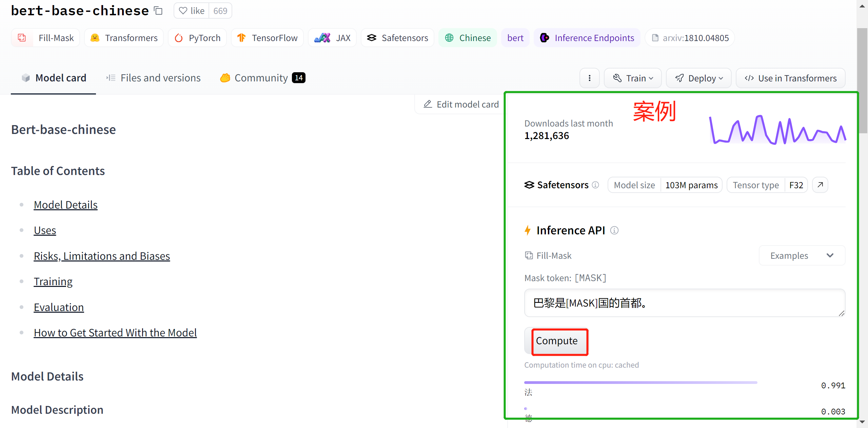Select the JAX tag

coord(332,38)
